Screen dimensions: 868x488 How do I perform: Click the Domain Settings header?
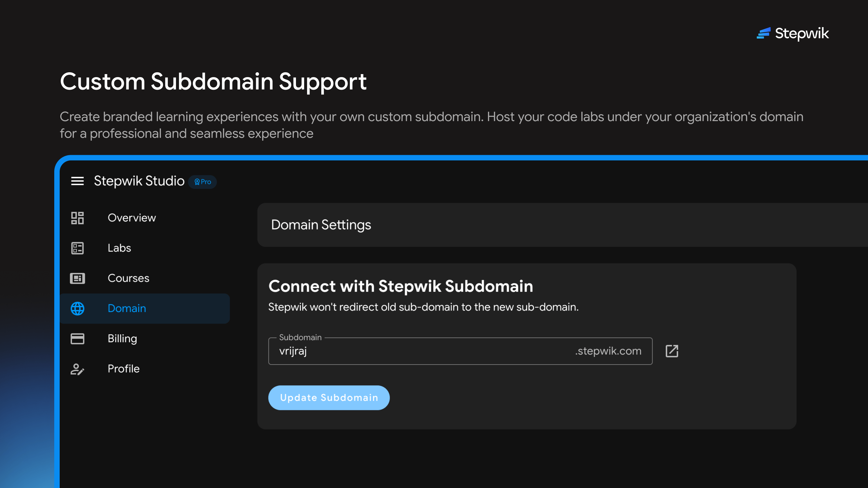321,225
